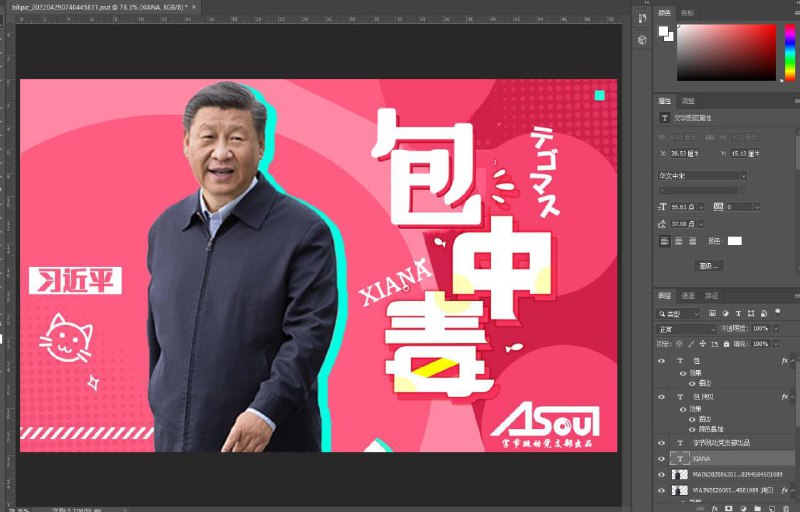Filter layers by pixel layers icon

713,313
